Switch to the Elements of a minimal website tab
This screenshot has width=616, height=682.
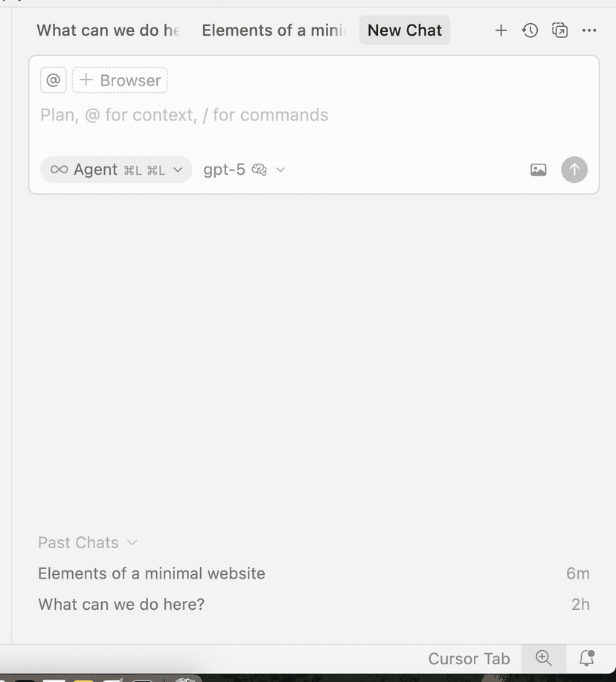(x=272, y=30)
